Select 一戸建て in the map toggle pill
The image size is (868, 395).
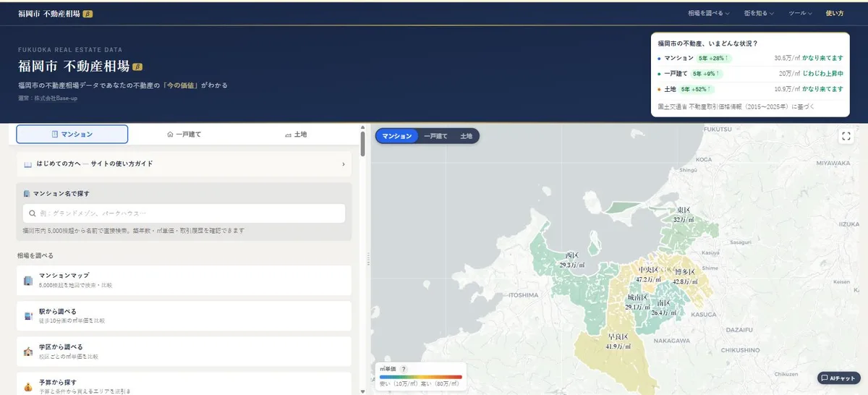[435, 136]
